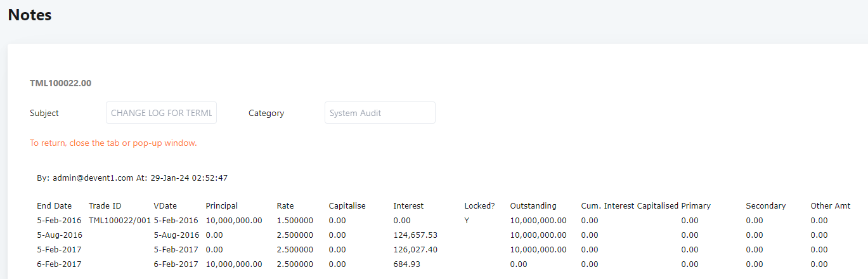Click the Cum. Interest Capitalised header

pyautogui.click(x=630, y=206)
